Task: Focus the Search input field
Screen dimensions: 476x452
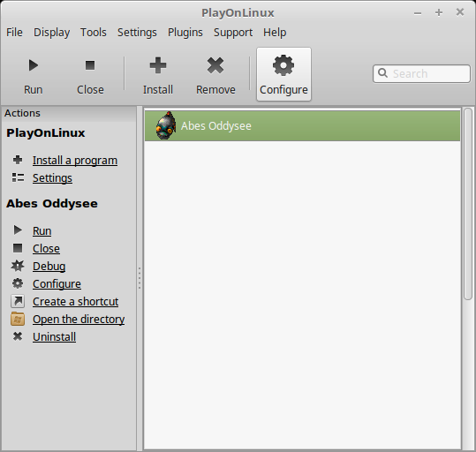Action: [421, 73]
